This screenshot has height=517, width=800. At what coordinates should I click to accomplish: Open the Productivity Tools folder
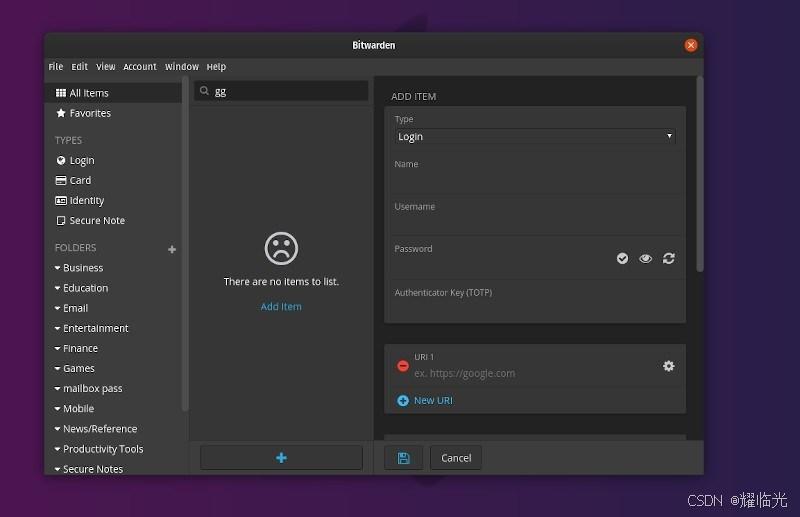click(103, 449)
